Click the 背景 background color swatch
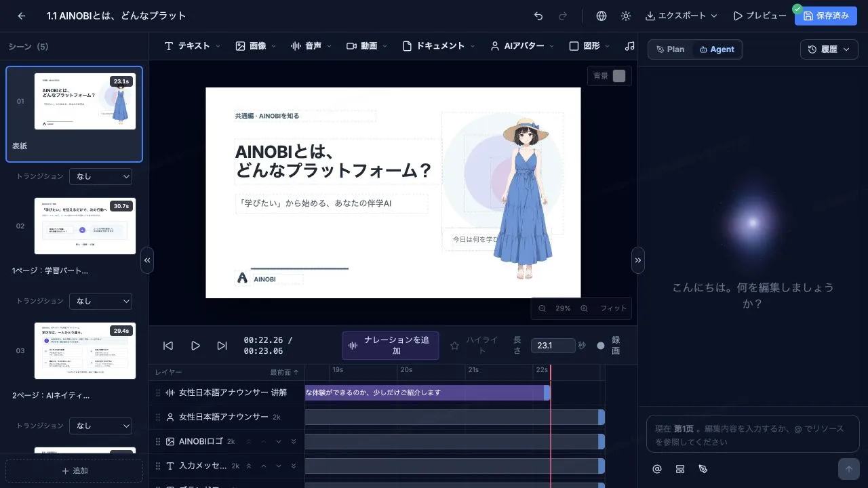Image resolution: width=868 pixels, height=488 pixels. point(618,76)
